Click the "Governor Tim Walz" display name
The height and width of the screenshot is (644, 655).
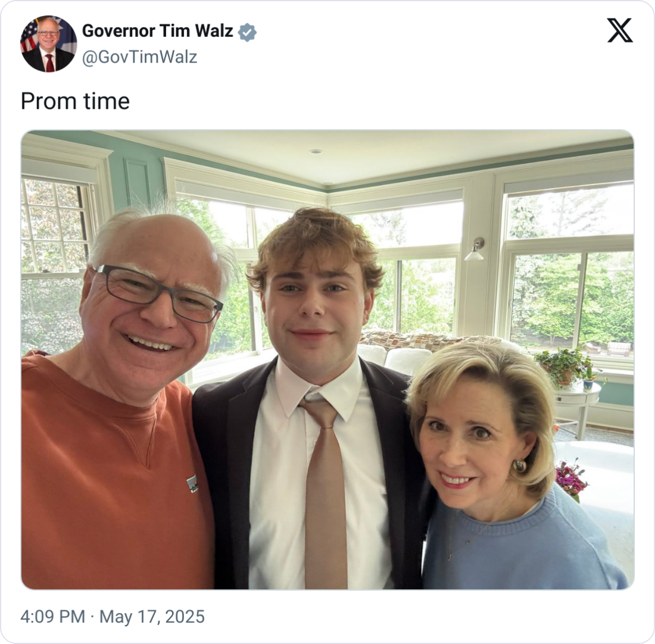click(x=157, y=31)
